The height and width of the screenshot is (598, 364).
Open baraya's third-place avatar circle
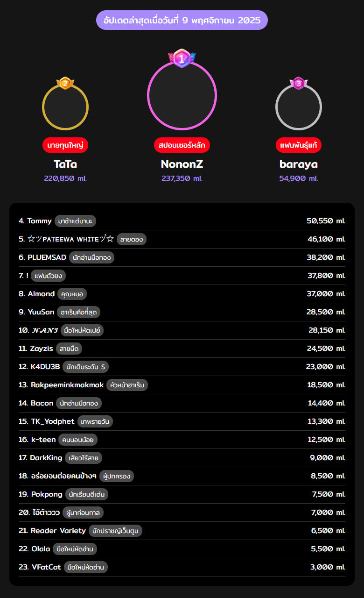[298, 107]
